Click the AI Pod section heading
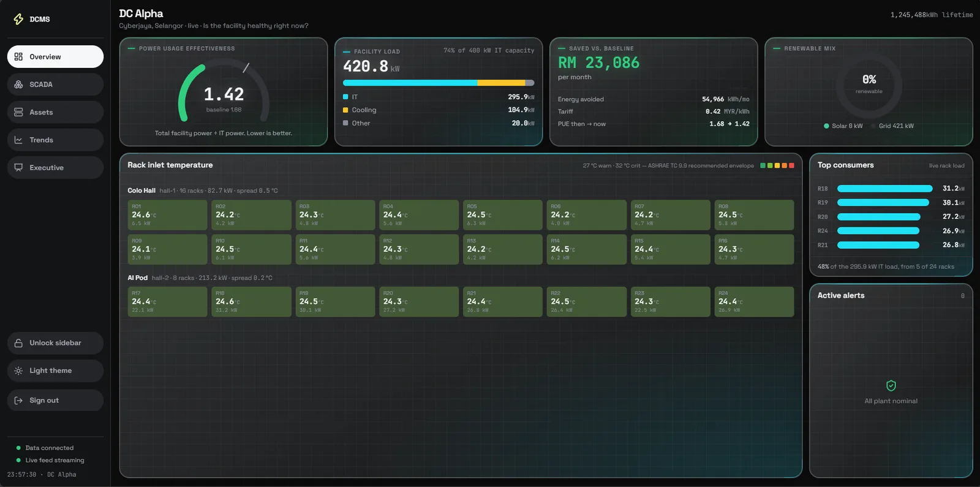 tap(137, 278)
